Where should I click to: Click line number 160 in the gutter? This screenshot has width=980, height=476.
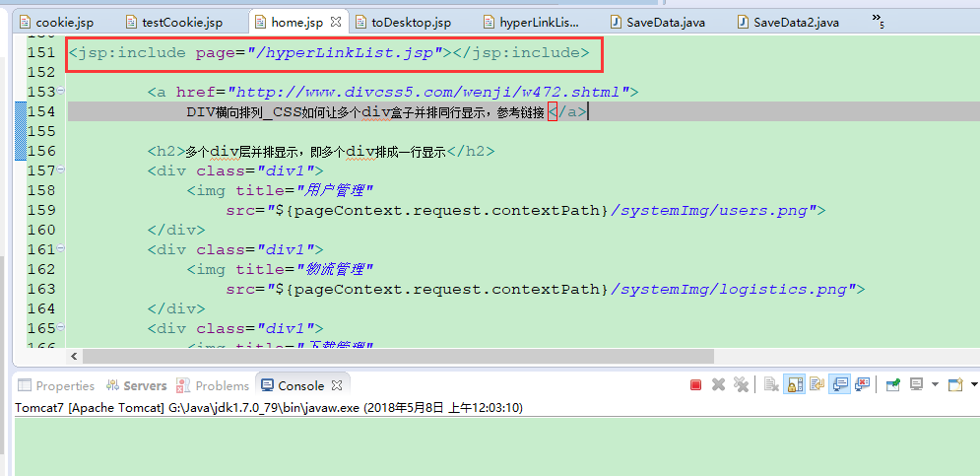coord(41,230)
